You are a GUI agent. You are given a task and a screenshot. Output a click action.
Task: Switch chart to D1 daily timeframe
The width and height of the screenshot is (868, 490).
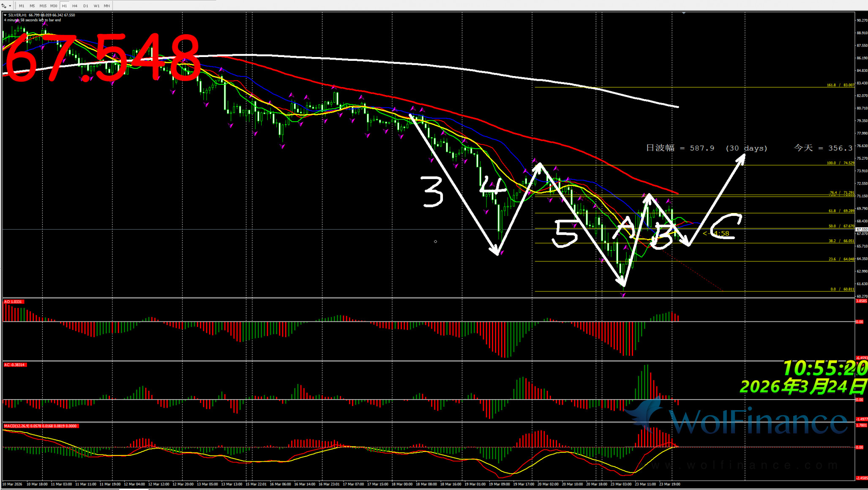[85, 6]
